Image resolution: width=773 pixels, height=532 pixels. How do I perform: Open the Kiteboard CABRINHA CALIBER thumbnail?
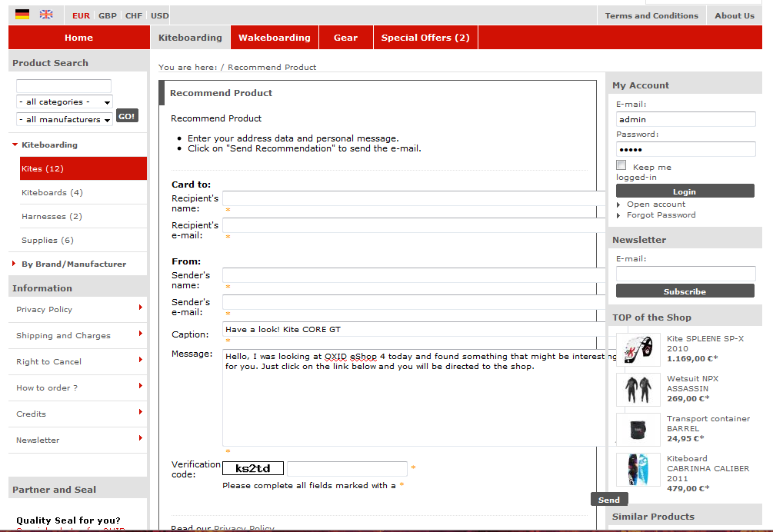[x=638, y=469]
